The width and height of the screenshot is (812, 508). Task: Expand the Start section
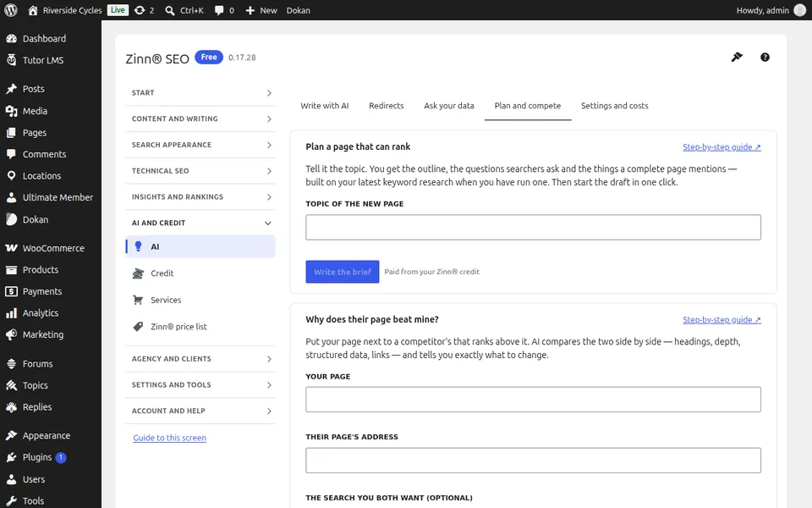point(200,93)
